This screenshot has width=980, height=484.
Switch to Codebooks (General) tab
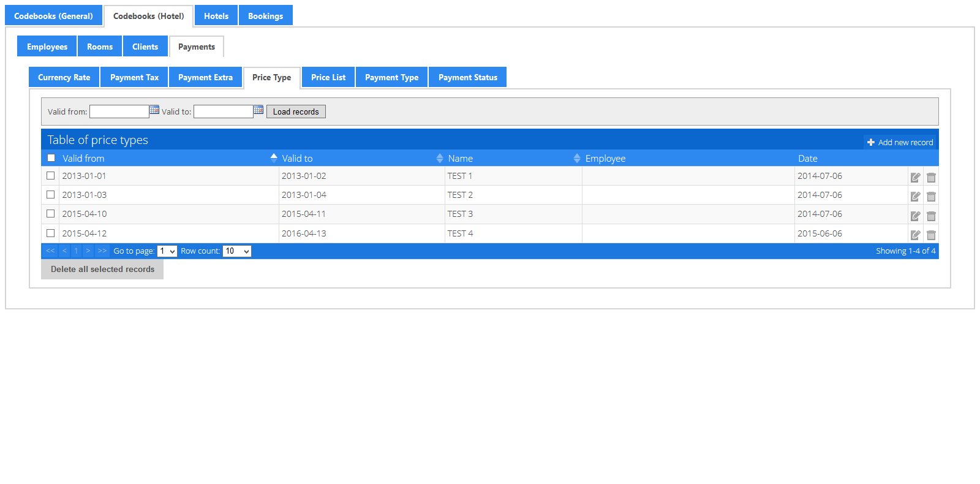click(54, 16)
